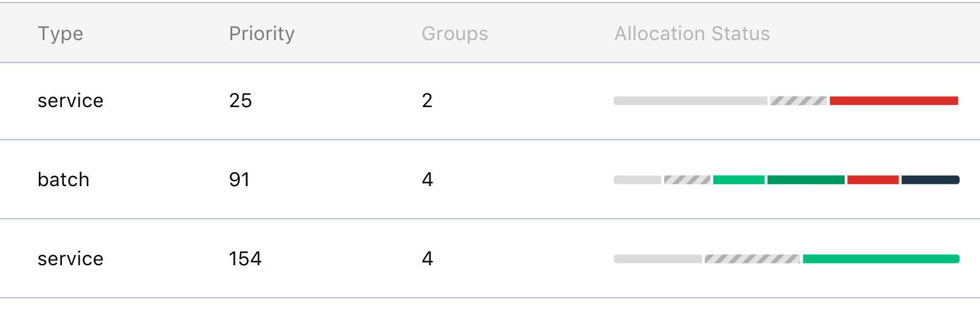
Task: Select the striped starting segment in batch row
Action: (x=687, y=180)
